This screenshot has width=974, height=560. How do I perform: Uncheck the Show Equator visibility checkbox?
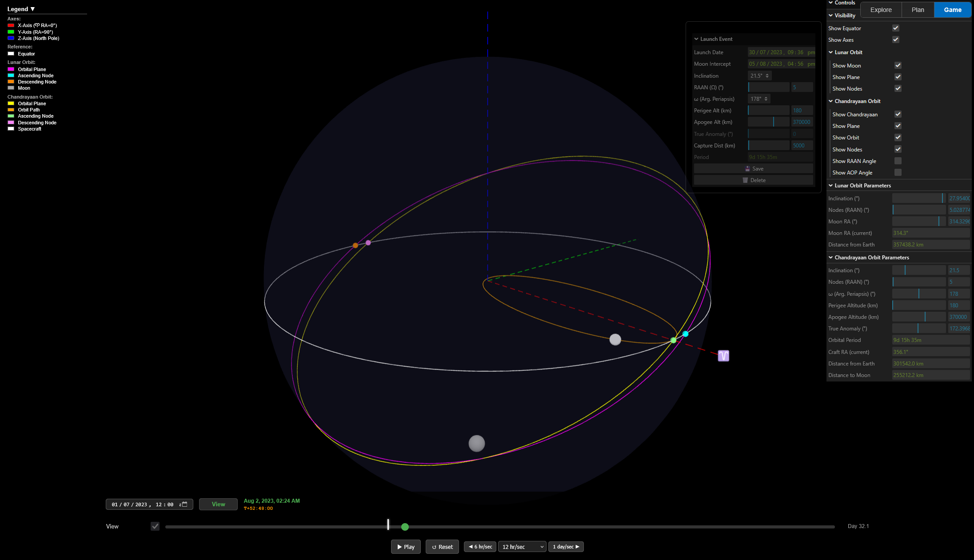pos(896,28)
